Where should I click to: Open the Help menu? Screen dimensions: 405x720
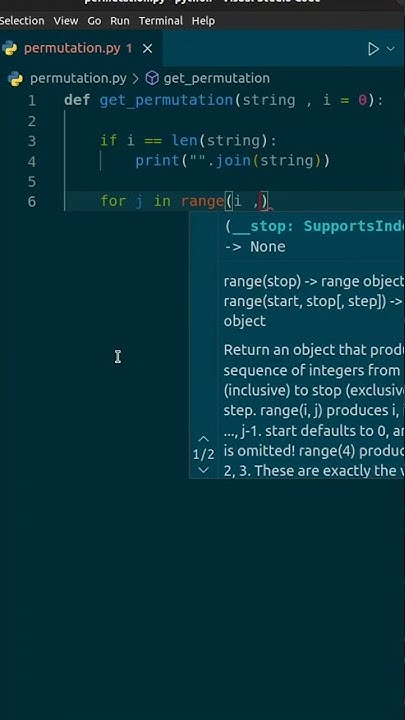click(x=203, y=21)
